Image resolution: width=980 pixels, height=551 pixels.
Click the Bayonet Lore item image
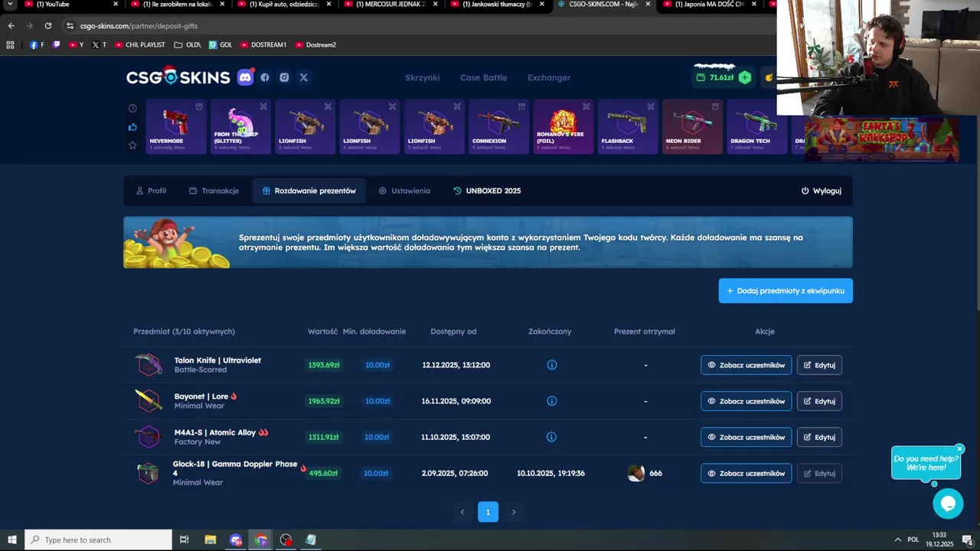149,401
